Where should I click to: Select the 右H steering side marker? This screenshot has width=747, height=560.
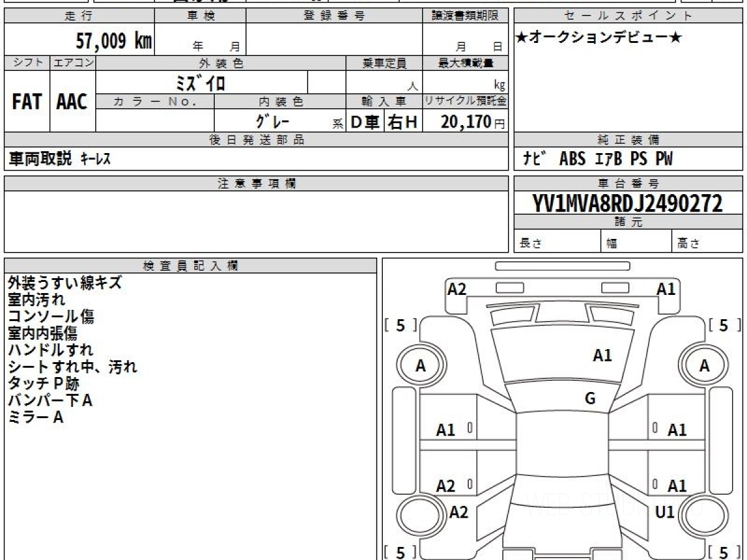pyautogui.click(x=403, y=123)
